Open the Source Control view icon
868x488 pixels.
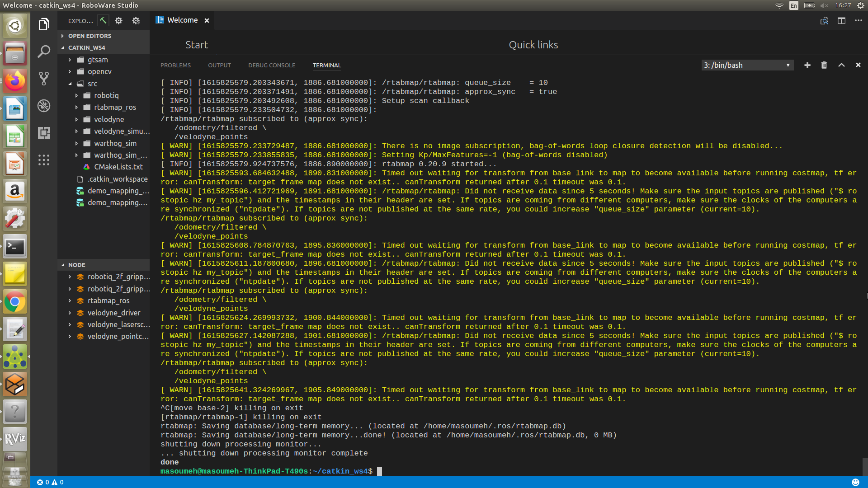point(44,79)
